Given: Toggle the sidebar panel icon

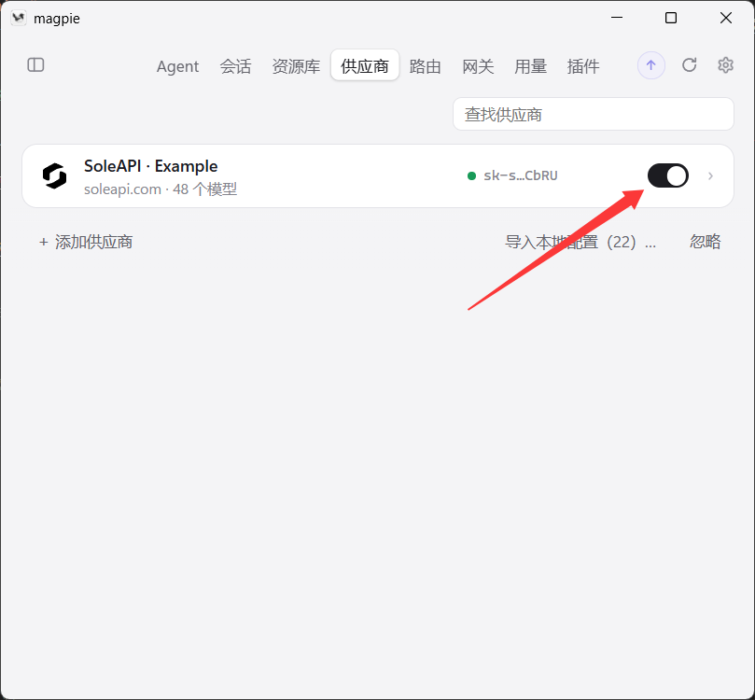Looking at the screenshot, I should 35,65.
